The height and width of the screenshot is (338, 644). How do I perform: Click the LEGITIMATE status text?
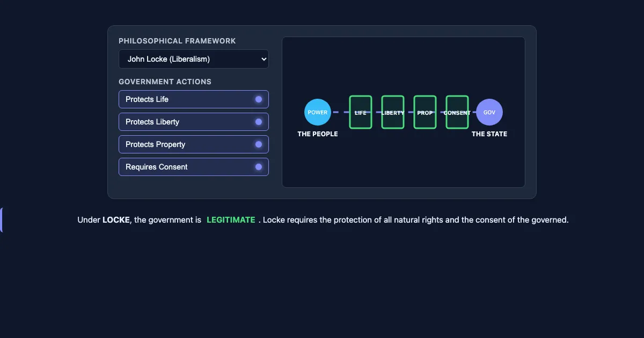click(231, 220)
